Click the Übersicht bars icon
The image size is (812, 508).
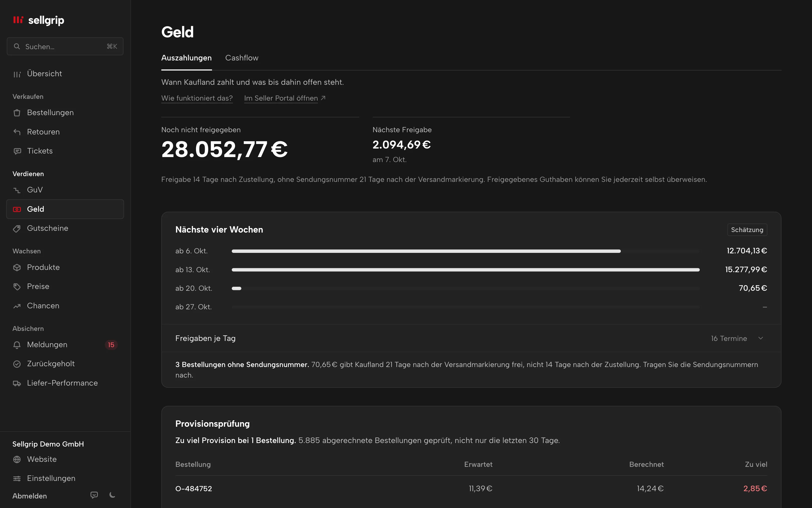point(17,74)
